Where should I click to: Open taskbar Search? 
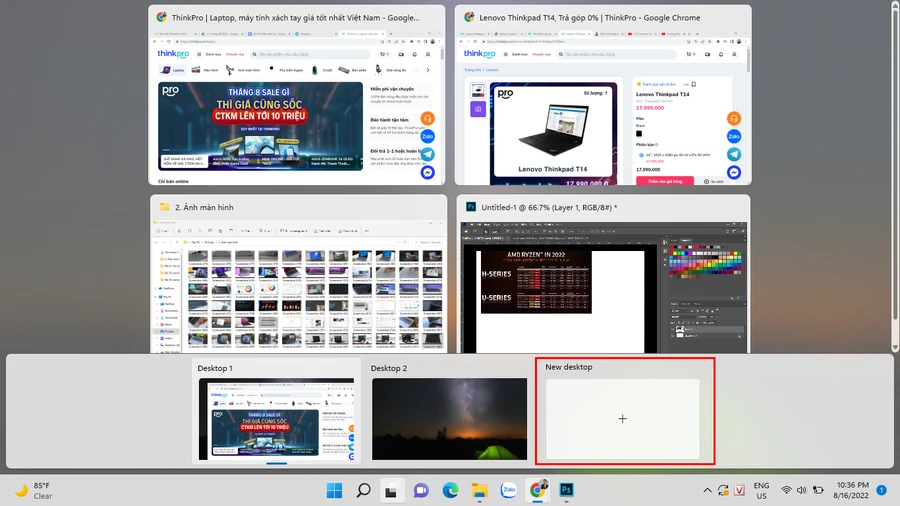(363, 491)
